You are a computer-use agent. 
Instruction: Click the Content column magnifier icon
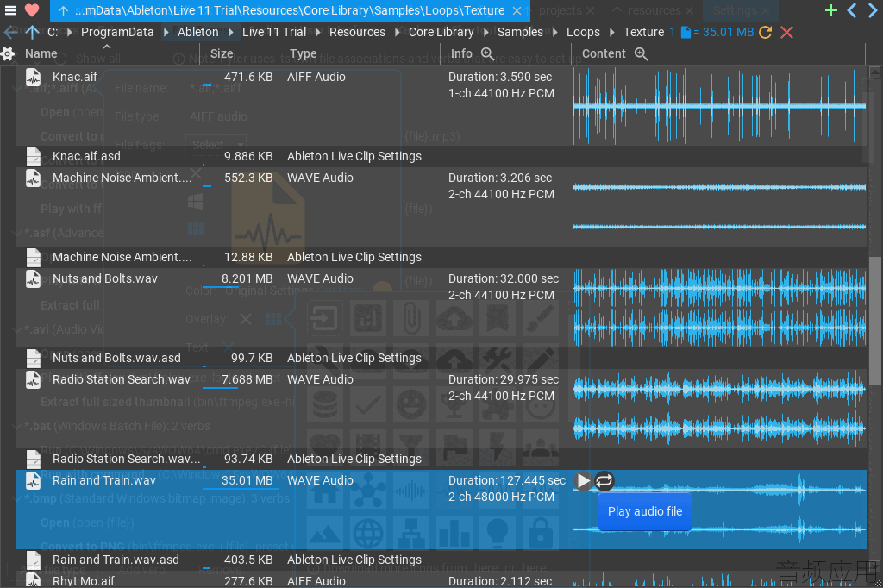[641, 53]
